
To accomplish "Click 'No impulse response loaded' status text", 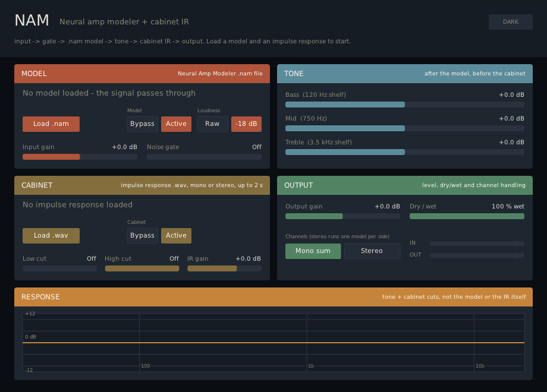I will point(77,204).
